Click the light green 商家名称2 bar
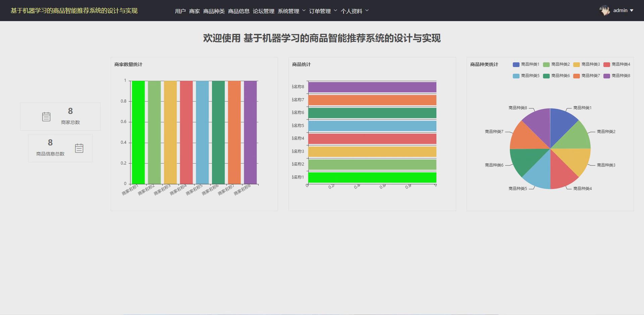Screen dimensions: 644x315 tap(154, 132)
